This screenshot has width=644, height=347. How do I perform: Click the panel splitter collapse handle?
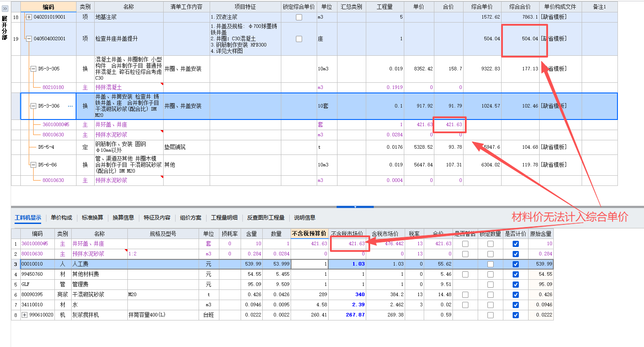pos(355,207)
